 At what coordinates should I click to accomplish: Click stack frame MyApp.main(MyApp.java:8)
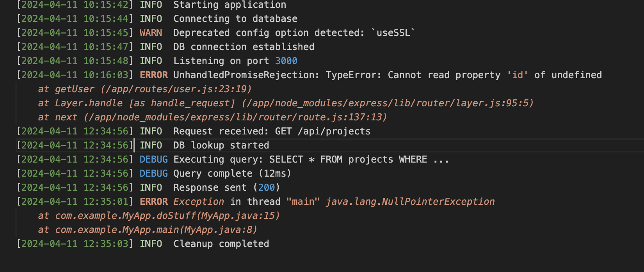click(148, 230)
